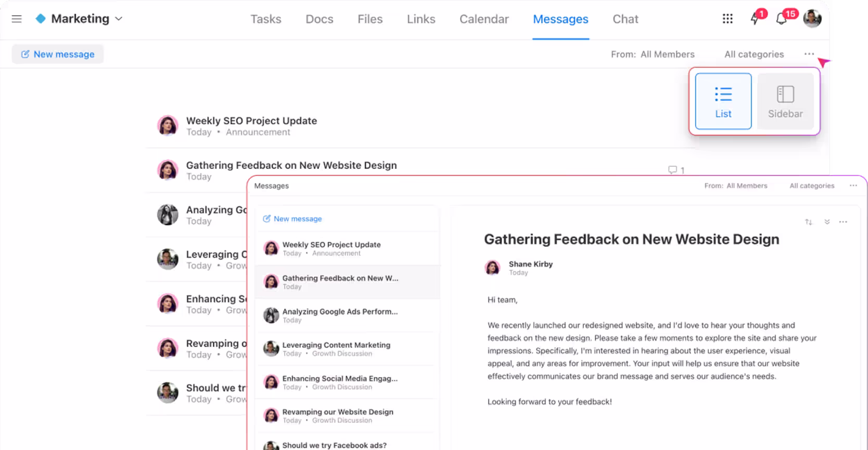Open the From: All Members filter
This screenshot has height=450, width=868.
653,54
